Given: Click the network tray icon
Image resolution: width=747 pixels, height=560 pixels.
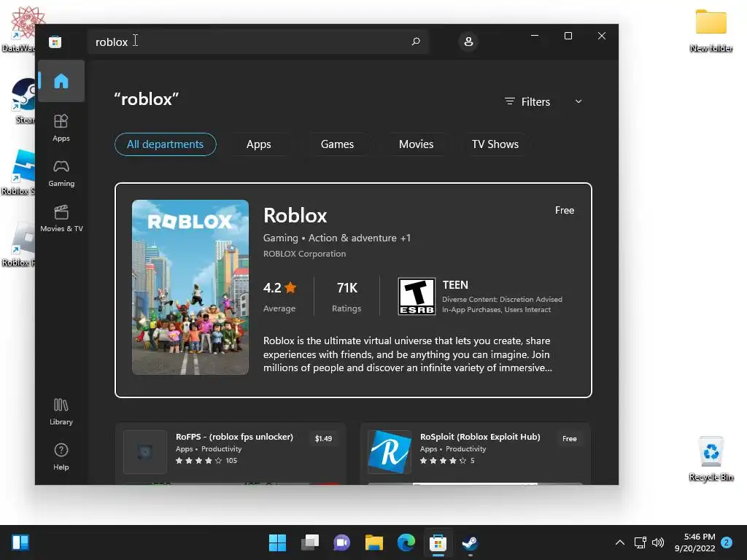Looking at the screenshot, I should tap(640, 542).
